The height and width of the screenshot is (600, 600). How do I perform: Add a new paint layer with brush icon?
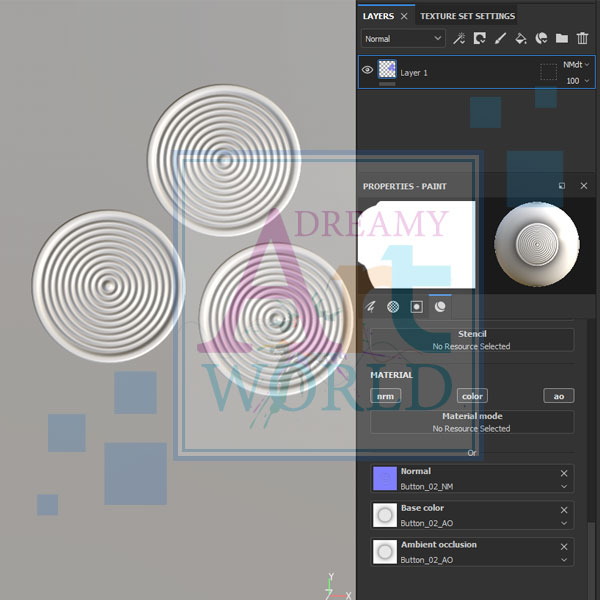500,38
